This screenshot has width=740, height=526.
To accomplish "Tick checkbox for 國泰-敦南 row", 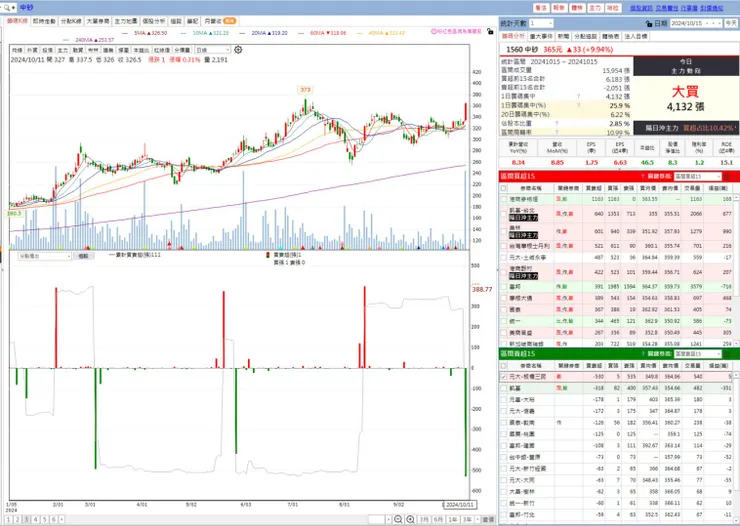I will (504, 423).
